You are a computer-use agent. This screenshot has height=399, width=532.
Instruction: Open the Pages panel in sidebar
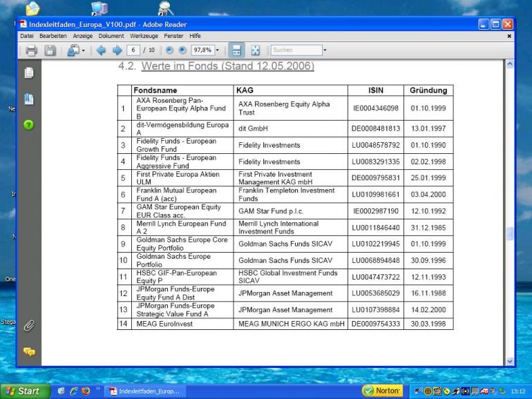tap(29, 73)
